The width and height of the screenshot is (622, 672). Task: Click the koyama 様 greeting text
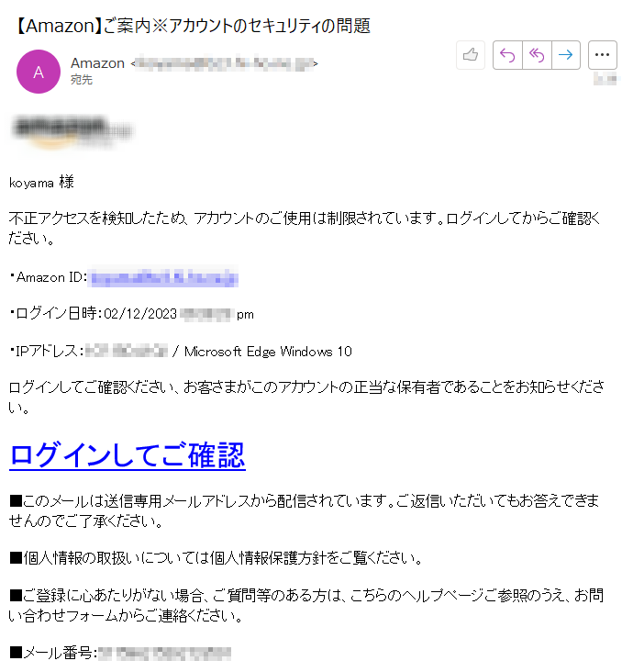[41, 182]
